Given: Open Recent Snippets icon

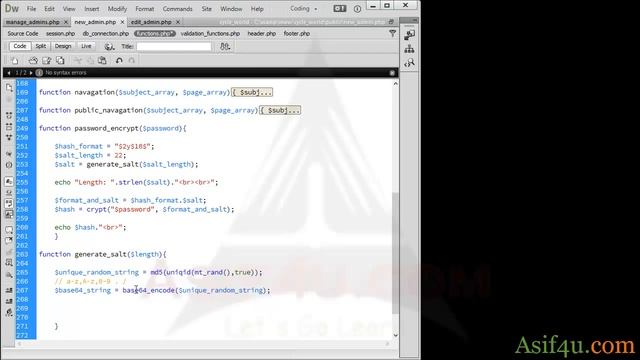Looking at the screenshot, I should pyautogui.click(x=9, y=263).
